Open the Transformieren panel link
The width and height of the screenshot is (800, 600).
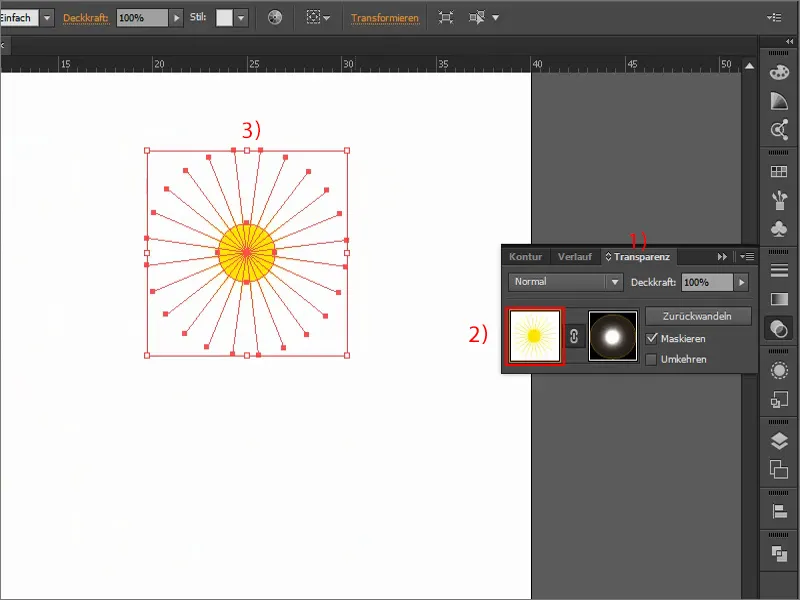[x=385, y=18]
